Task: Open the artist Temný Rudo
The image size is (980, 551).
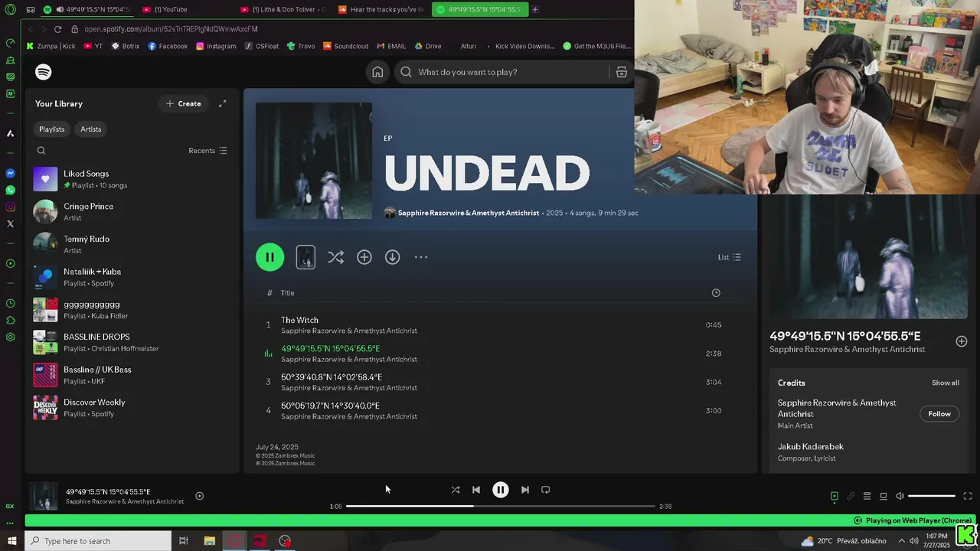Action: [132, 244]
